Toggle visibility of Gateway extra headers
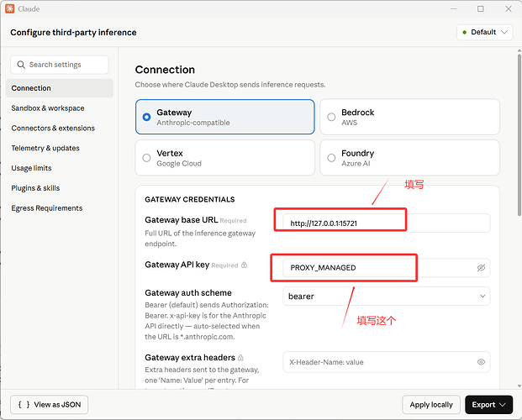522x420 pixels. (x=481, y=362)
